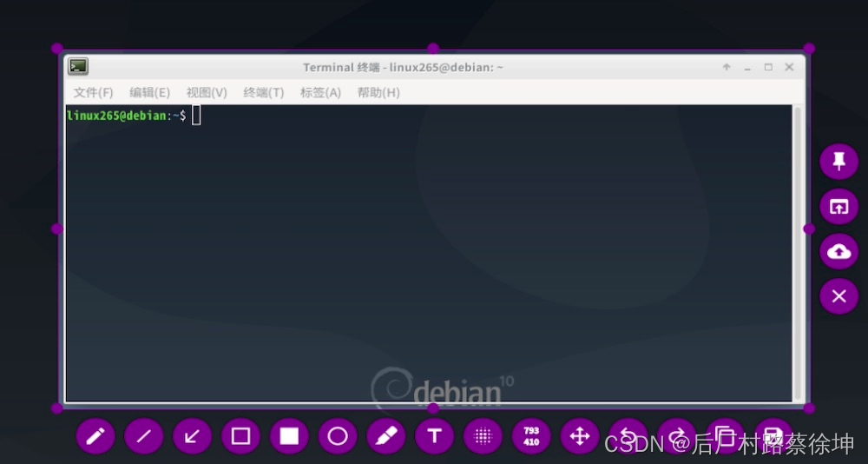Select the Pencil drawing tool
Screen dimensions: 868x464
(x=95, y=436)
